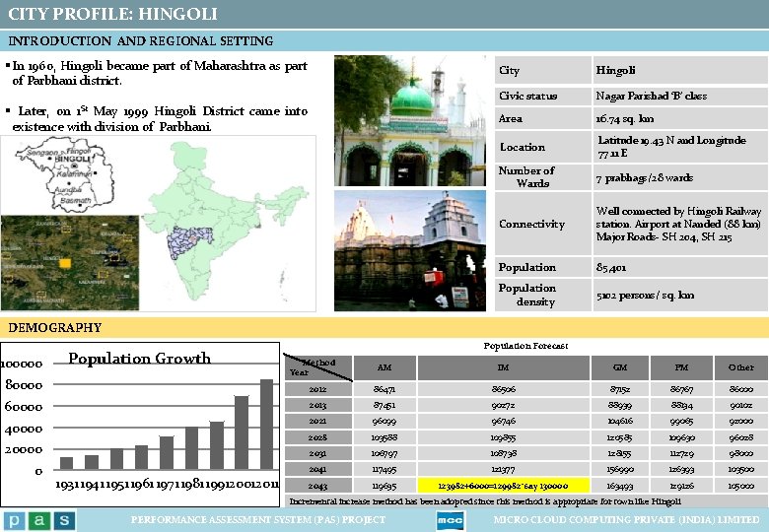Select the 'Nagar Parishad B class' value
This screenshot has width=769, height=532.
click(x=652, y=96)
